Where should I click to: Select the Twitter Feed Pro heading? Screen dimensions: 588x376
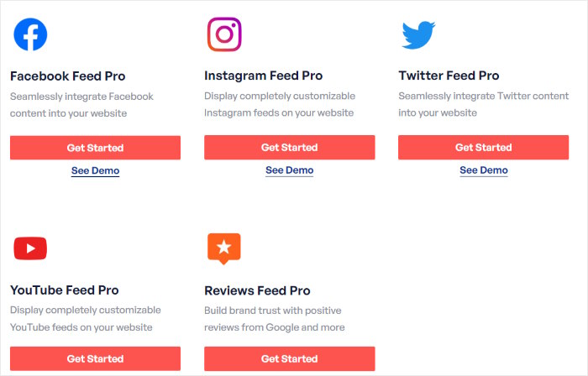click(x=449, y=76)
